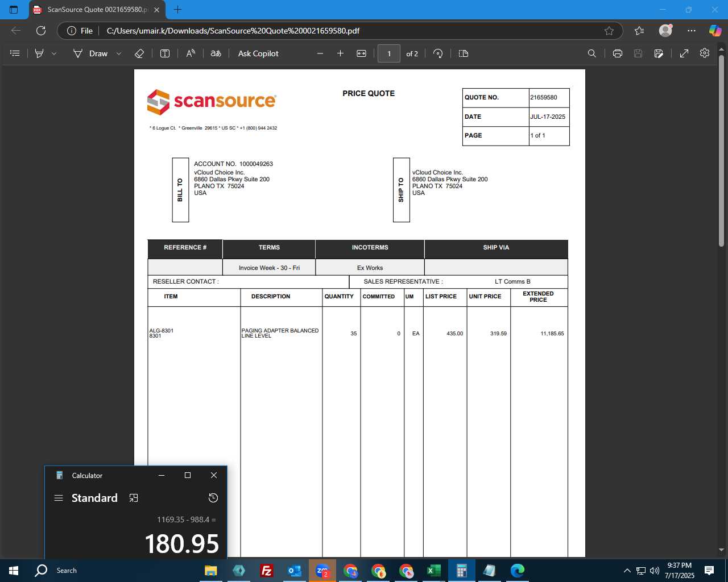
Task: Enter PDF full screen mode
Action: 684,53
